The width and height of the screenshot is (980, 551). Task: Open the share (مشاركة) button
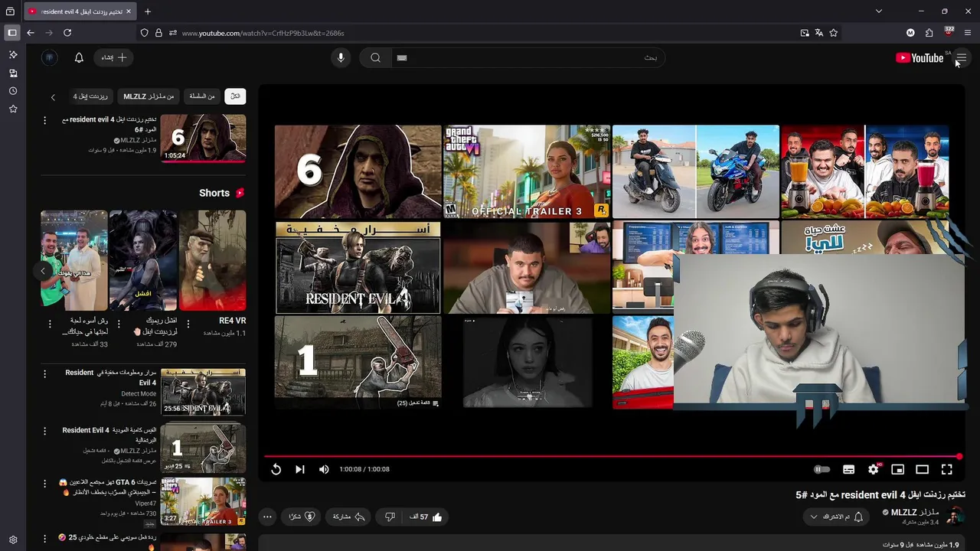pos(348,517)
